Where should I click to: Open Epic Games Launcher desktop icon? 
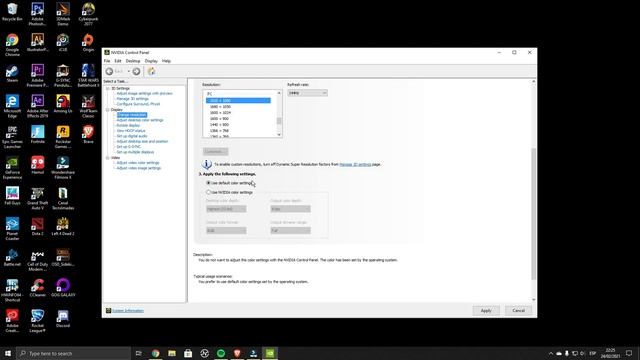tap(12, 137)
